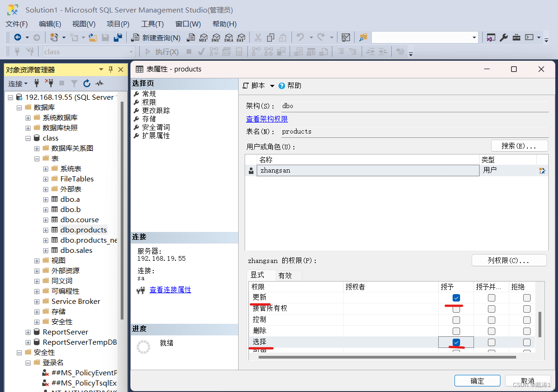Screen dimensions: 558x392
Task: Select the XMLA query toolbar icon
Action: pos(229,37)
